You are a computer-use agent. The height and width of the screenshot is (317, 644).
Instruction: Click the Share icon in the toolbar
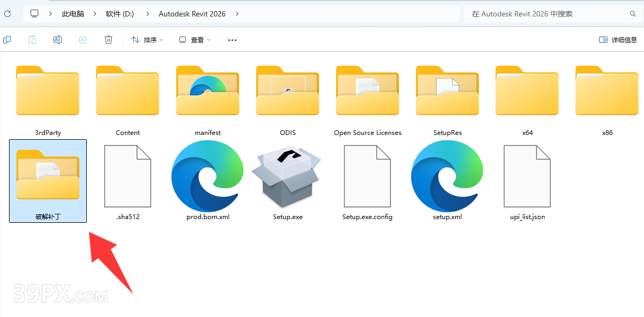click(83, 40)
